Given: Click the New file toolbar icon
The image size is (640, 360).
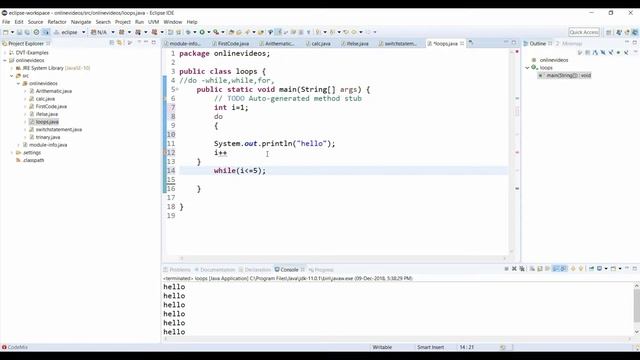Looking at the screenshot, I should (x=5, y=32).
